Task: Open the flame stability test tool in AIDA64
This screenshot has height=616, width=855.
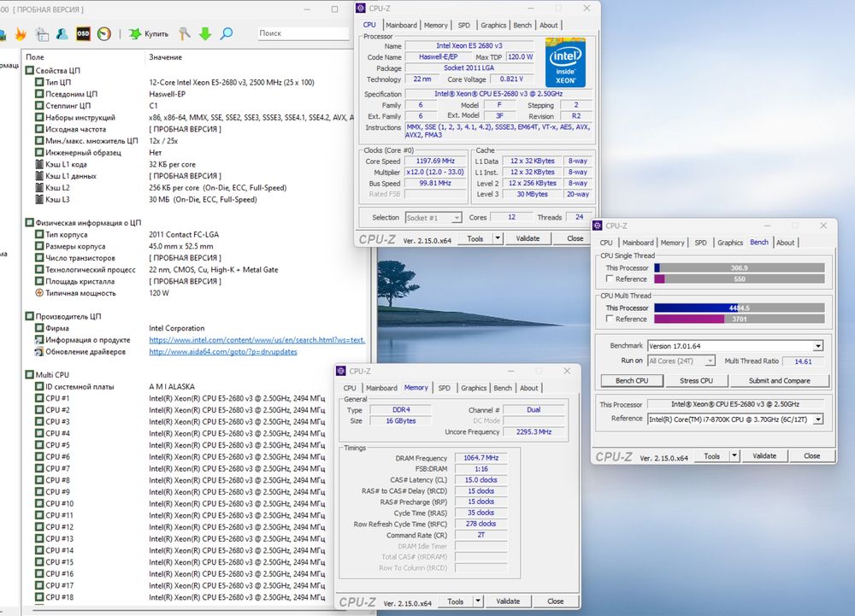Action: click(x=21, y=34)
